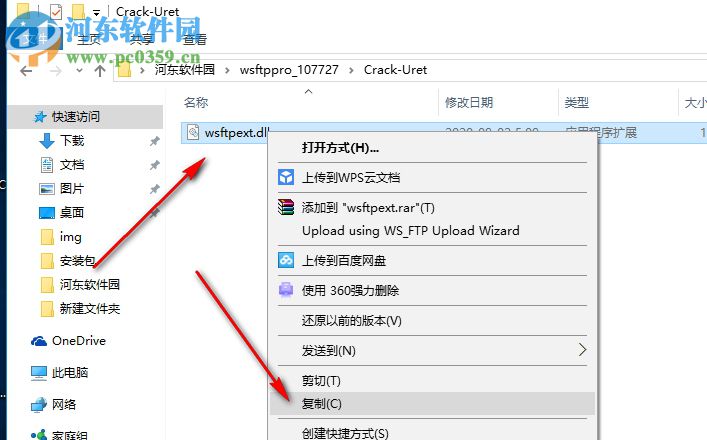Open 网络 in the sidebar

(x=64, y=404)
